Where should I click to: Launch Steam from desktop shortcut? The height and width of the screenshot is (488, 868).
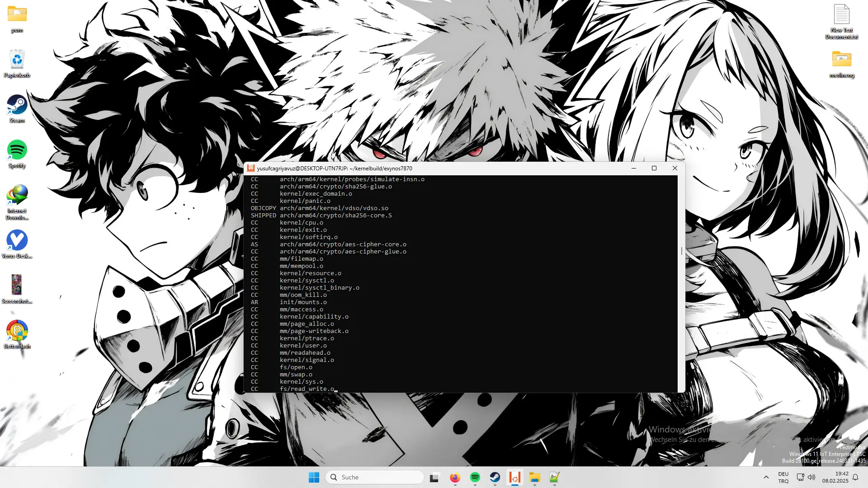[x=17, y=109]
